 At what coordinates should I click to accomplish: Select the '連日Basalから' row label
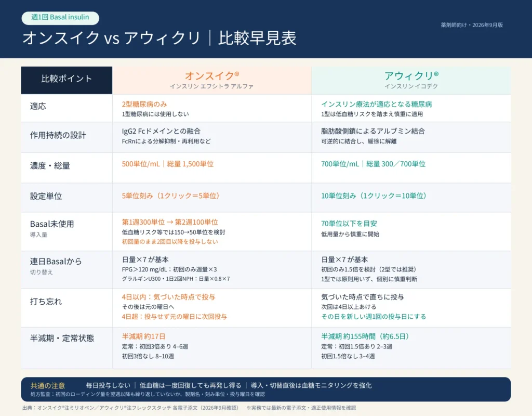click(x=56, y=262)
